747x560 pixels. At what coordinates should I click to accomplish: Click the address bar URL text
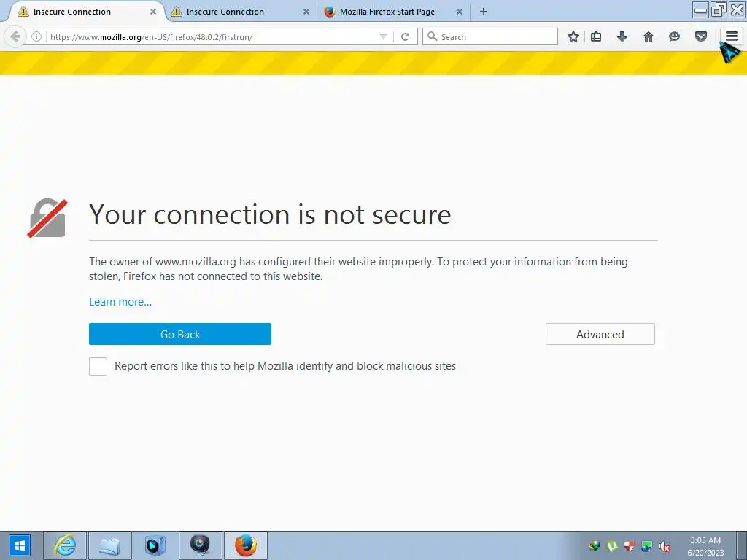point(152,37)
